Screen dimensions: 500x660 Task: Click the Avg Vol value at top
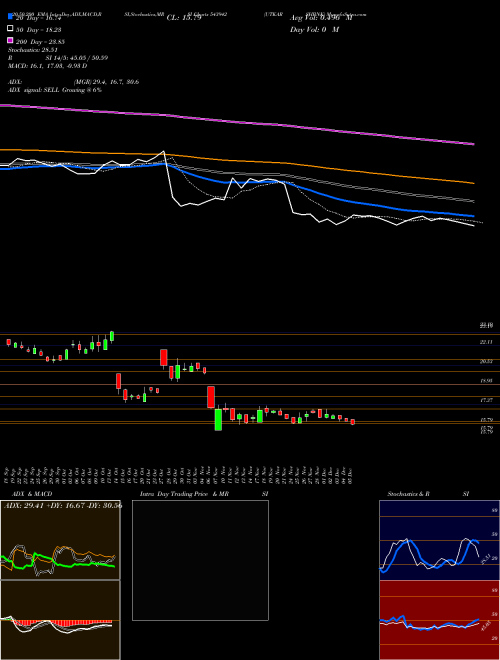pyautogui.click(x=321, y=18)
